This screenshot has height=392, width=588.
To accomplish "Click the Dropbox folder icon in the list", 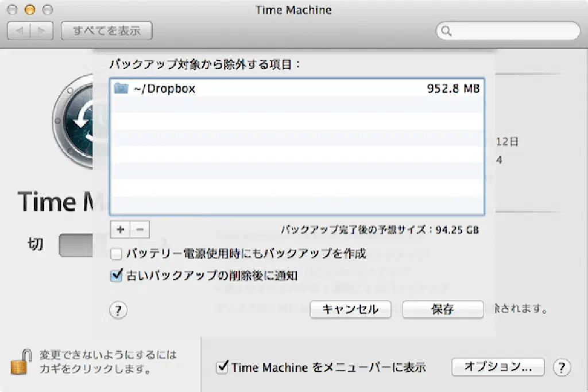I will 121,89.
